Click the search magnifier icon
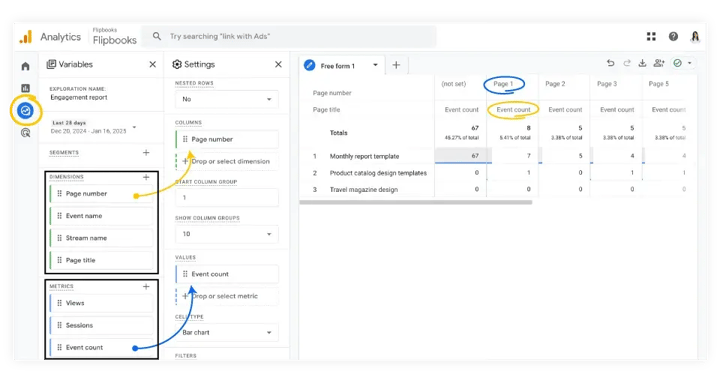Image resolution: width=720 pixels, height=383 pixels. point(157,36)
